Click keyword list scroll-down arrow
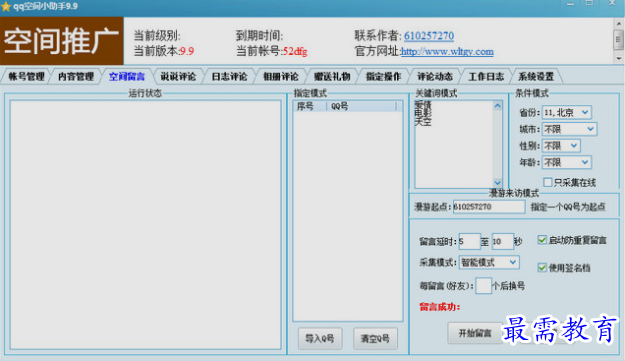Screen dimensions: 625x361 tap(497, 182)
